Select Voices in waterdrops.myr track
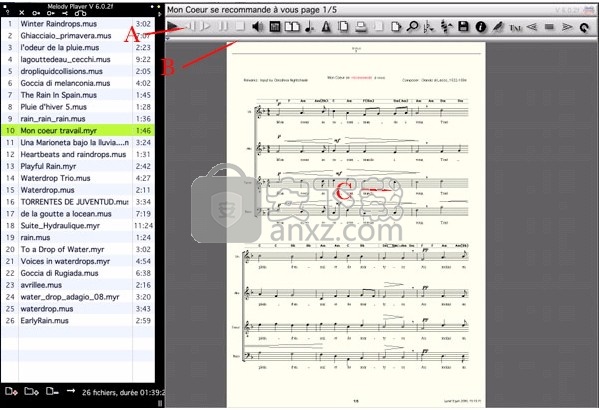 78,261
